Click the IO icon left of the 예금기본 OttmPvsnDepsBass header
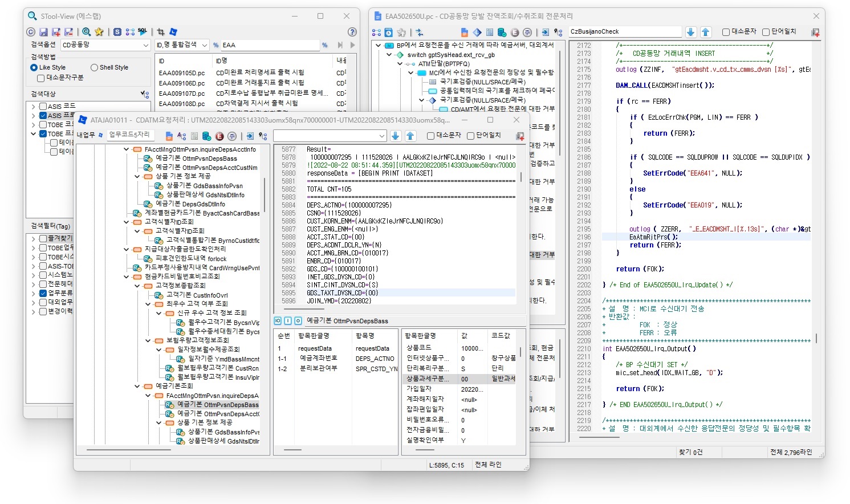This screenshot has width=850, height=504. tap(278, 321)
